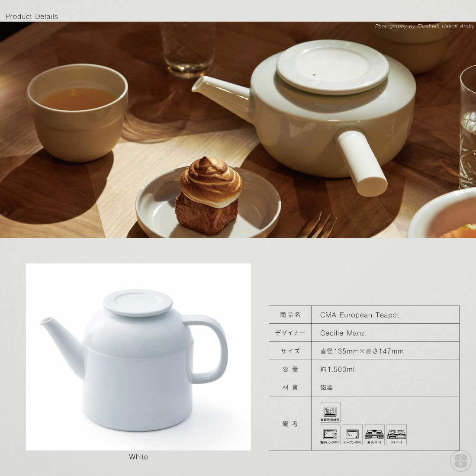Screen dimensions: 476x476
Task: Click the oven not allowed icon (オーブン不可)
Action: (352, 435)
